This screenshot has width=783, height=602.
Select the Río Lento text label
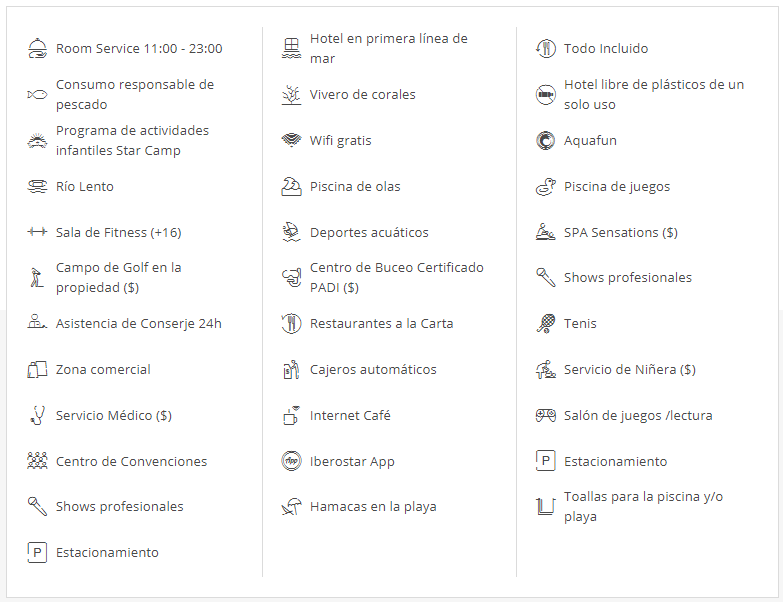[x=85, y=186]
